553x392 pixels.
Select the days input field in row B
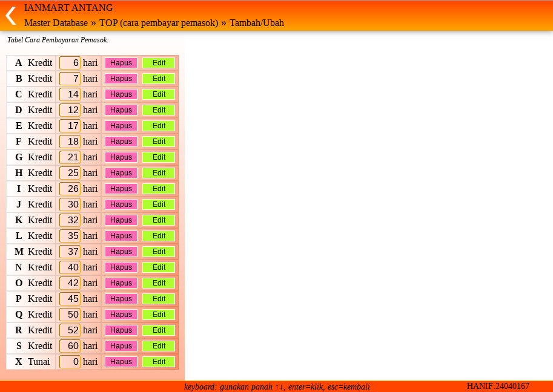click(70, 79)
